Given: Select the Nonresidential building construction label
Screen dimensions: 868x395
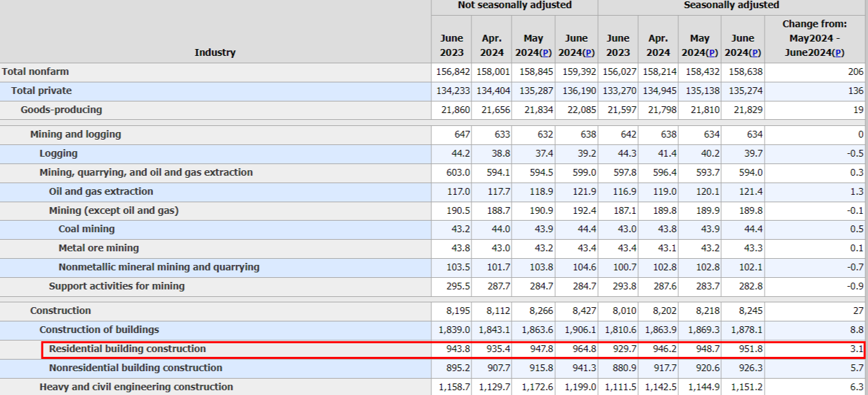Looking at the screenshot, I should [135, 368].
